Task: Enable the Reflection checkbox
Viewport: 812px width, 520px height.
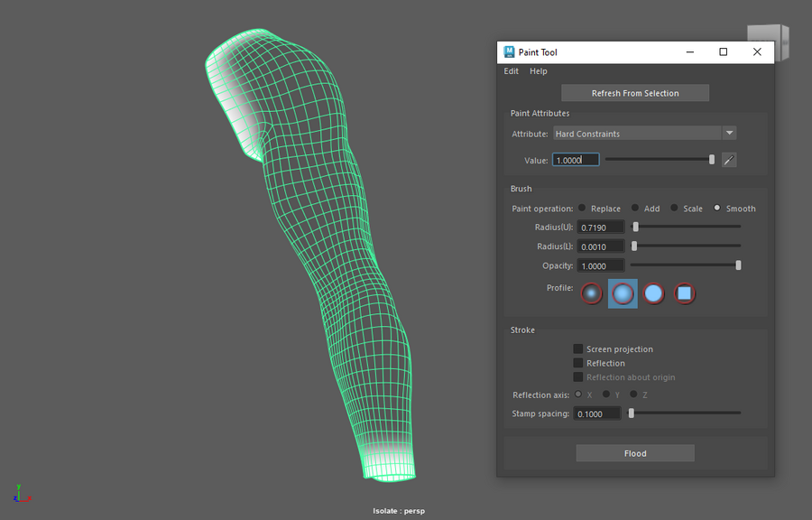Action: 578,363
